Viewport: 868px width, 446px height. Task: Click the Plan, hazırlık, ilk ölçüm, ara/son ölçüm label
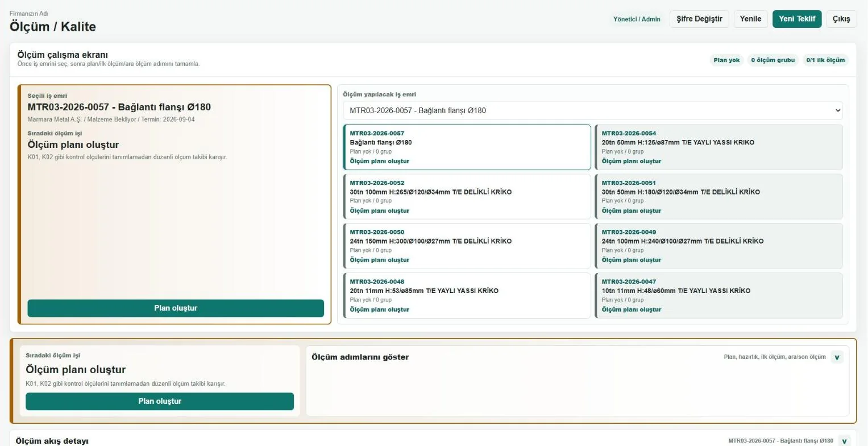775,357
